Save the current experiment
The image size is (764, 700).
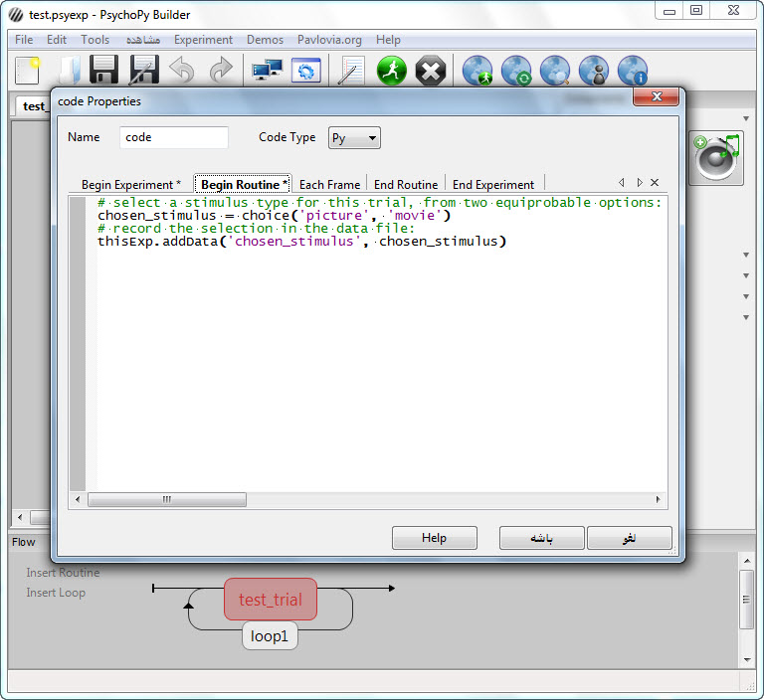[103, 71]
